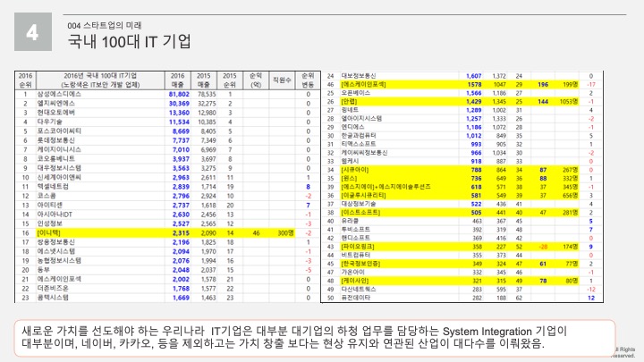Click the 농협정보시스템 company name
The width and height of the screenshot is (644, 362).
point(59,261)
